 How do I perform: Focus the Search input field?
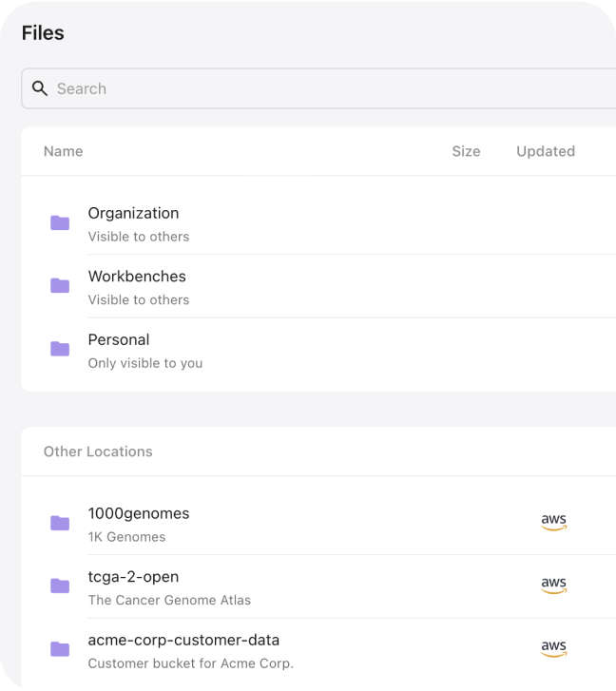(319, 88)
